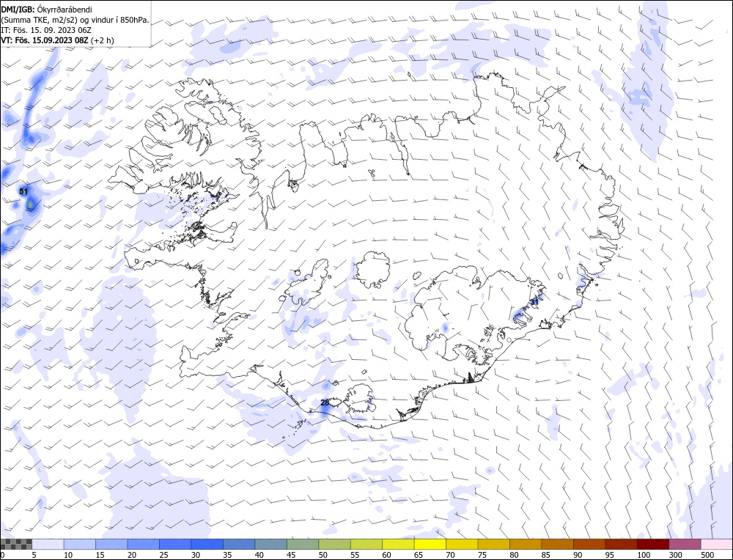Click the 45-50 sage green legend swatch
733x560 pixels.
[303, 544]
